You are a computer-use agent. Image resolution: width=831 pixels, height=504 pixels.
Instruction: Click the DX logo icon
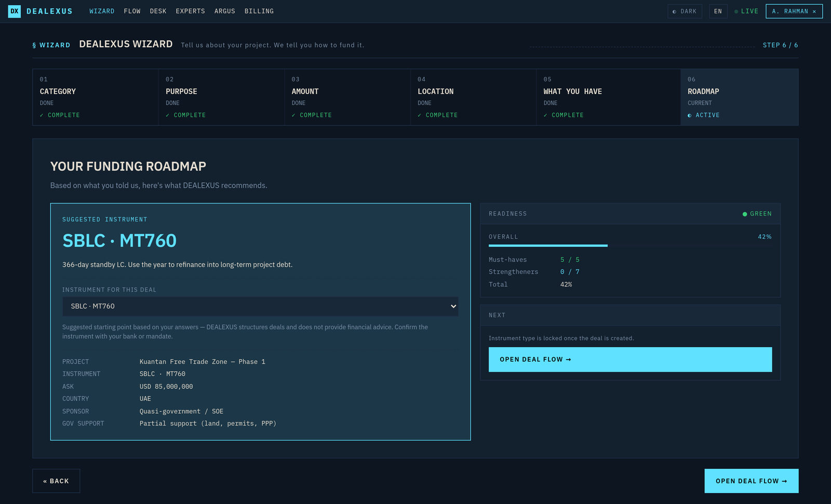[15, 11]
